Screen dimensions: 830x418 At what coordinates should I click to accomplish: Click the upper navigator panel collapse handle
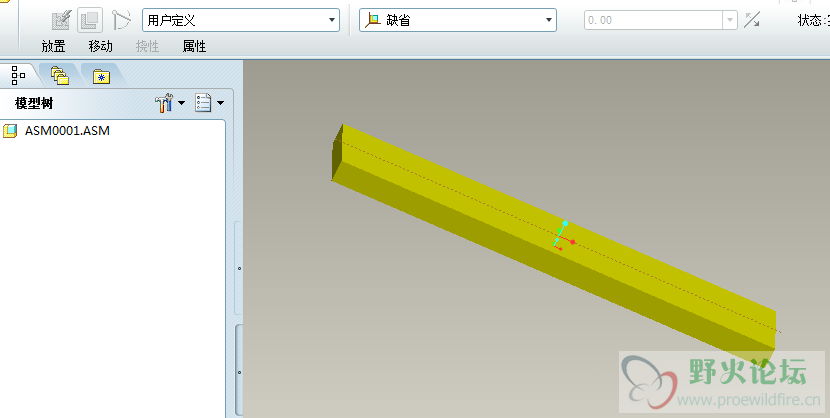(x=239, y=268)
